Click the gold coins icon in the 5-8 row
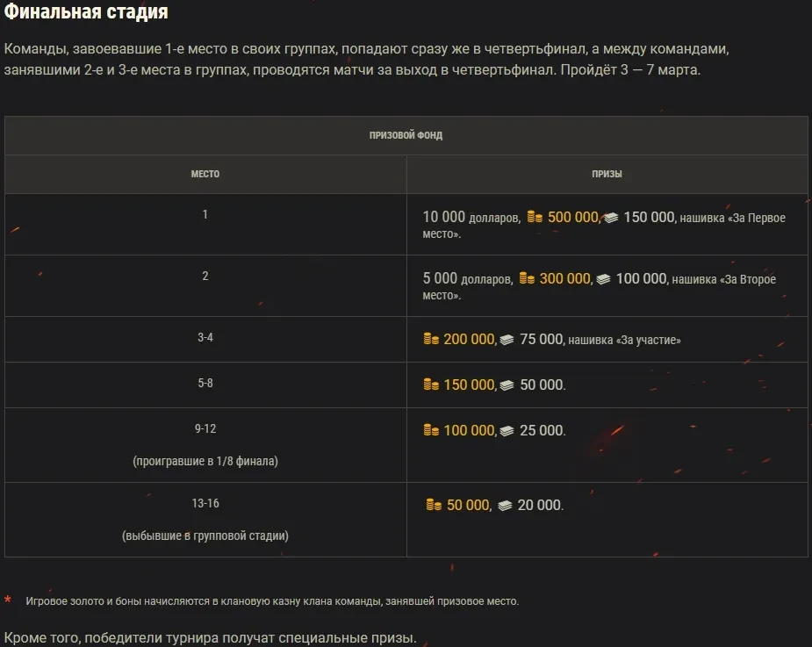812x647 pixels. [431, 385]
